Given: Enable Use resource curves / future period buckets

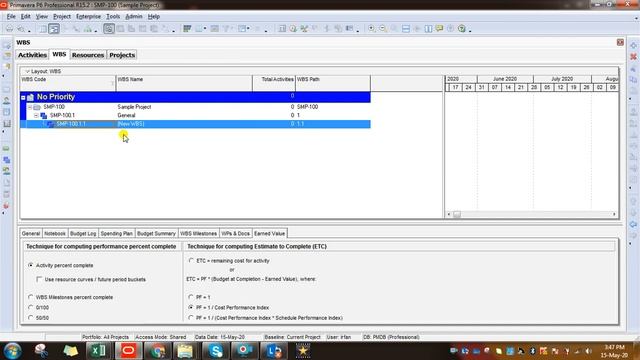Looking at the screenshot, I should point(39,279).
